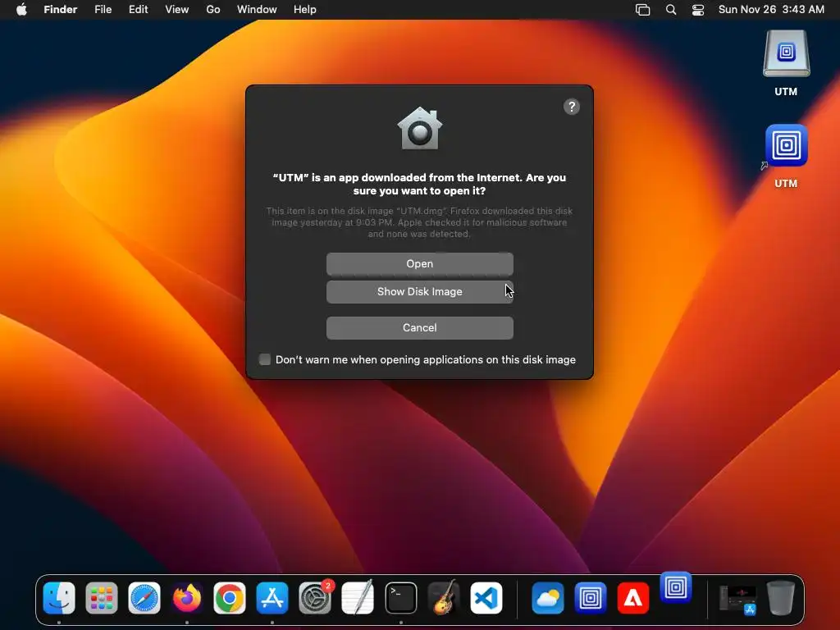Open the Trash from the Dock
840x630 pixels.
click(x=781, y=597)
